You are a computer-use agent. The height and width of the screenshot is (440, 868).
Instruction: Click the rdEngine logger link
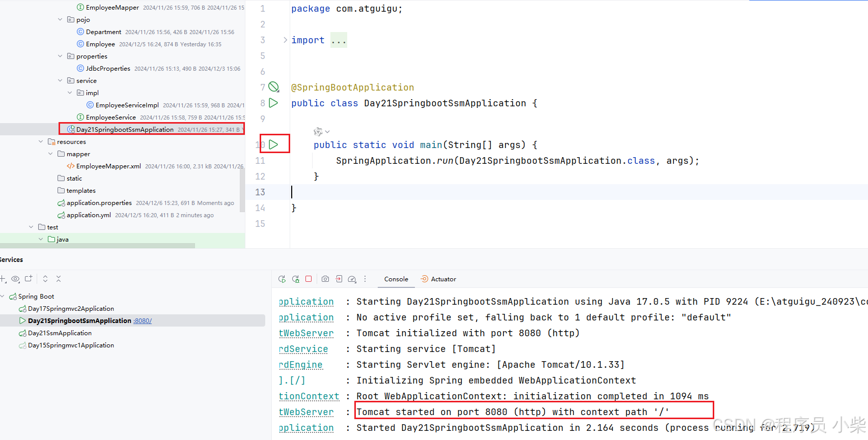[x=301, y=365]
